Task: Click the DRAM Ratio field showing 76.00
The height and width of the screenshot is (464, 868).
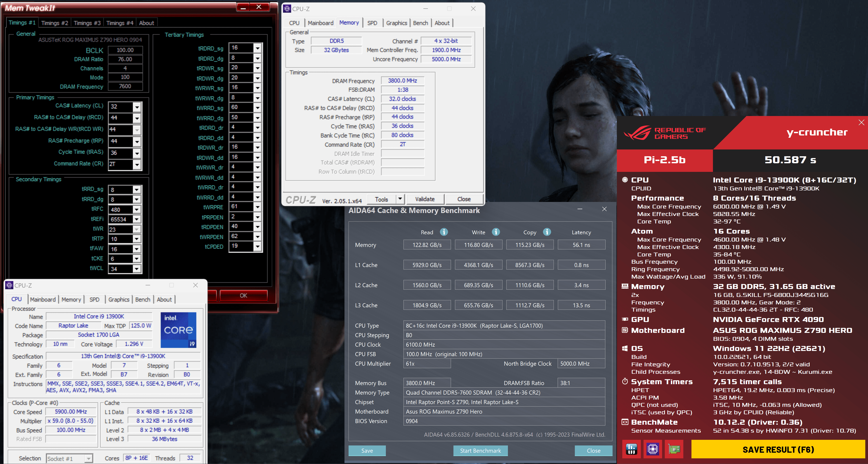Action: tap(125, 59)
